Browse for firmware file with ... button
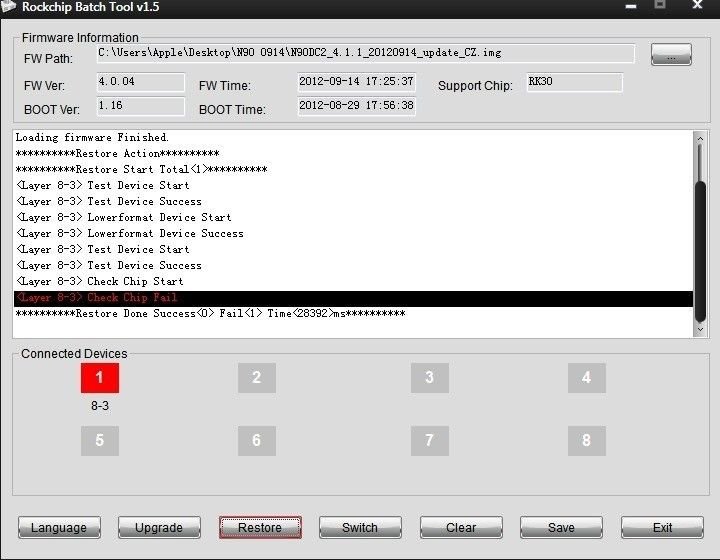The width and height of the screenshot is (720, 560). (x=671, y=55)
